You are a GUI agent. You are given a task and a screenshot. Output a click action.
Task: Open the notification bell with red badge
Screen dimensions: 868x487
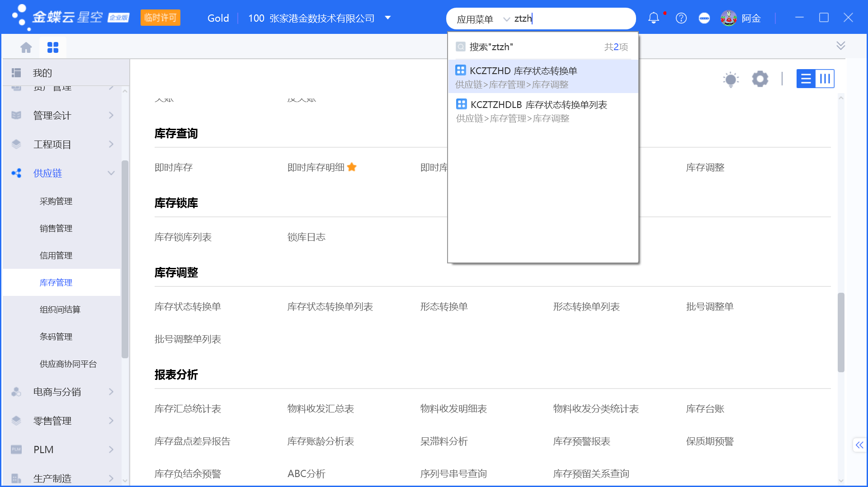(x=654, y=18)
